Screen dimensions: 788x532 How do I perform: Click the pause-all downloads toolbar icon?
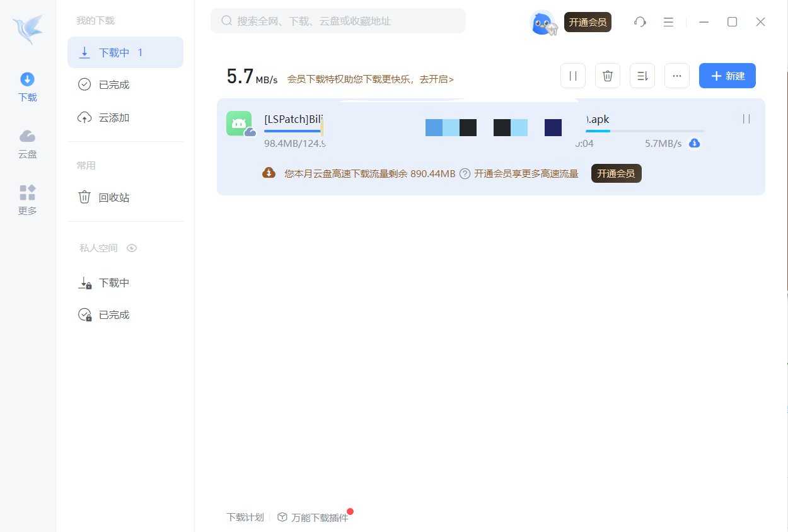coord(572,76)
